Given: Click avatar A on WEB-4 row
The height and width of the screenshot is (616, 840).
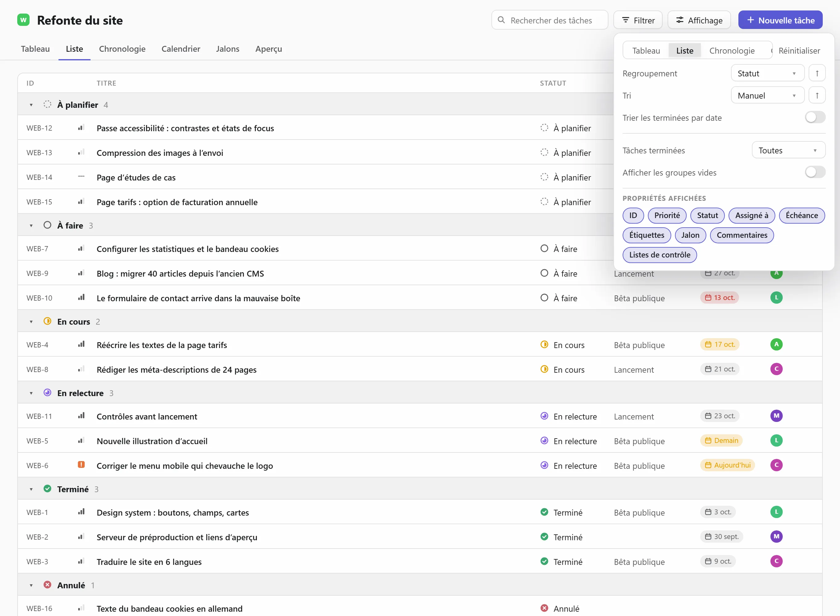Looking at the screenshot, I should pos(776,345).
